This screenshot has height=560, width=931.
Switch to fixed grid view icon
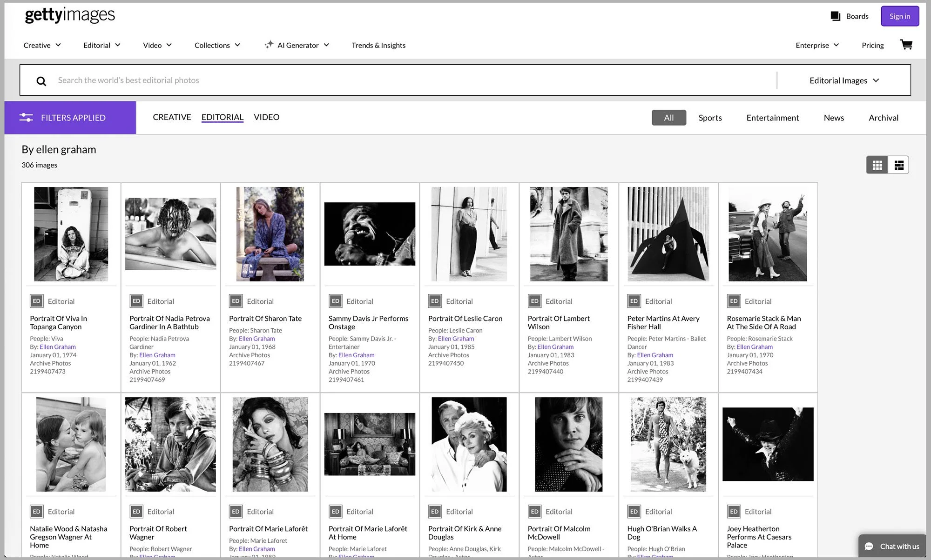pos(877,165)
